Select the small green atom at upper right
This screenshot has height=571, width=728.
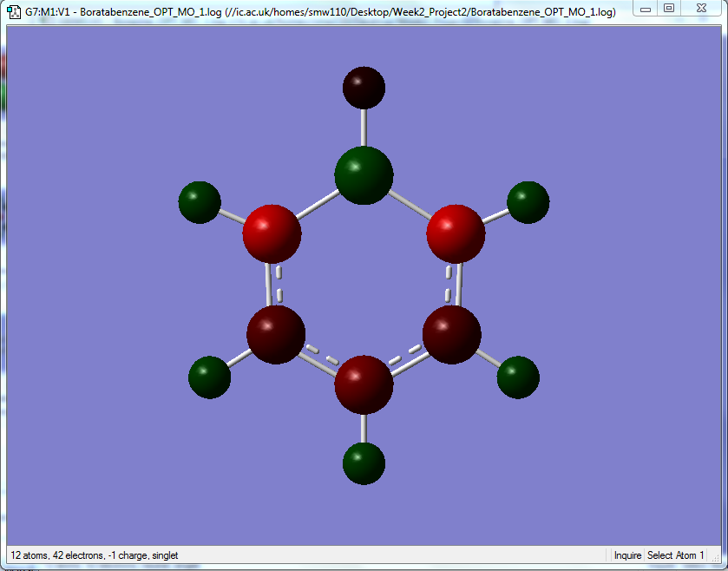coord(528,202)
